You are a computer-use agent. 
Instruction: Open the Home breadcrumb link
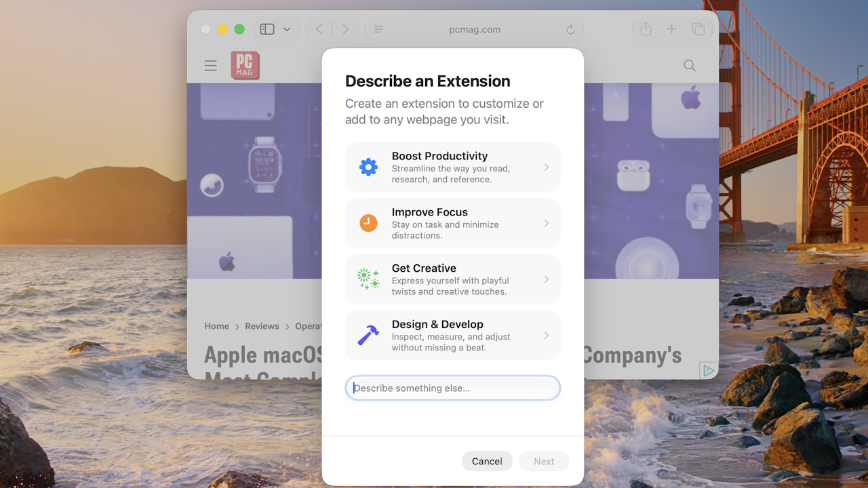217,326
